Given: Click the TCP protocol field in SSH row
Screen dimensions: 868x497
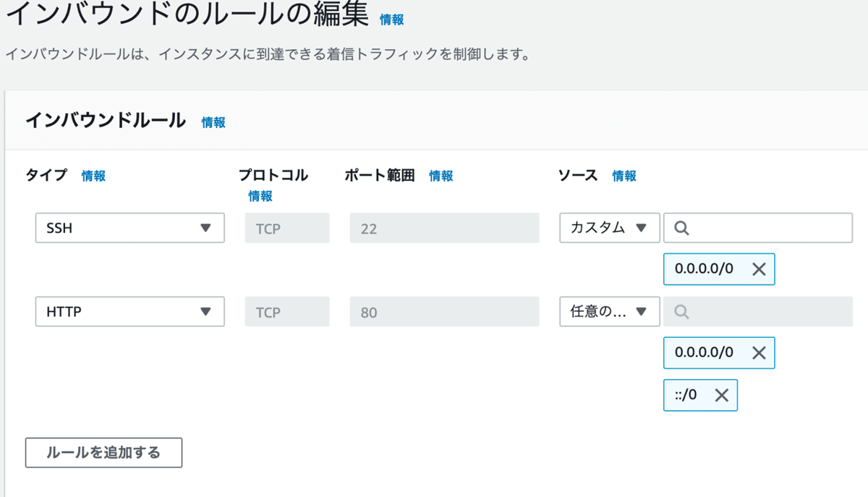Looking at the screenshot, I should pos(287,228).
